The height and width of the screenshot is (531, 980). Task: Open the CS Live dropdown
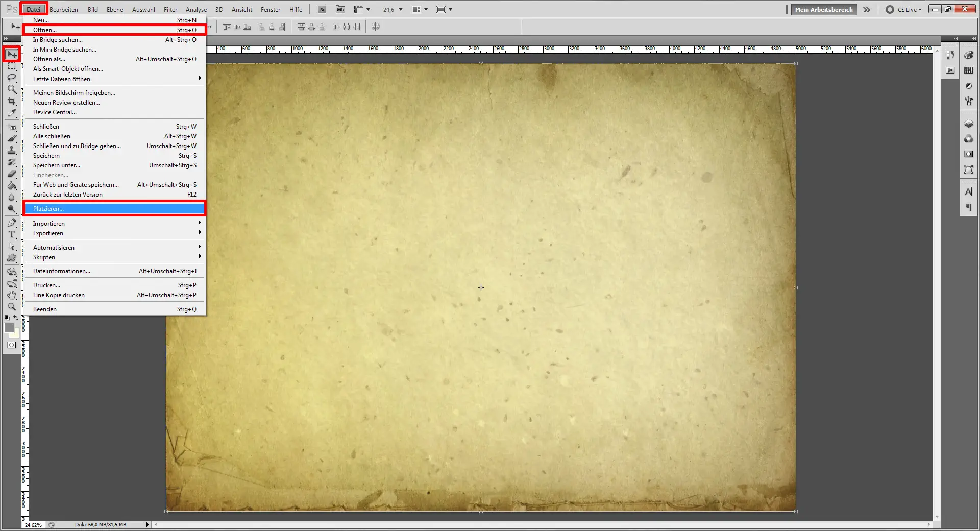pyautogui.click(x=909, y=9)
